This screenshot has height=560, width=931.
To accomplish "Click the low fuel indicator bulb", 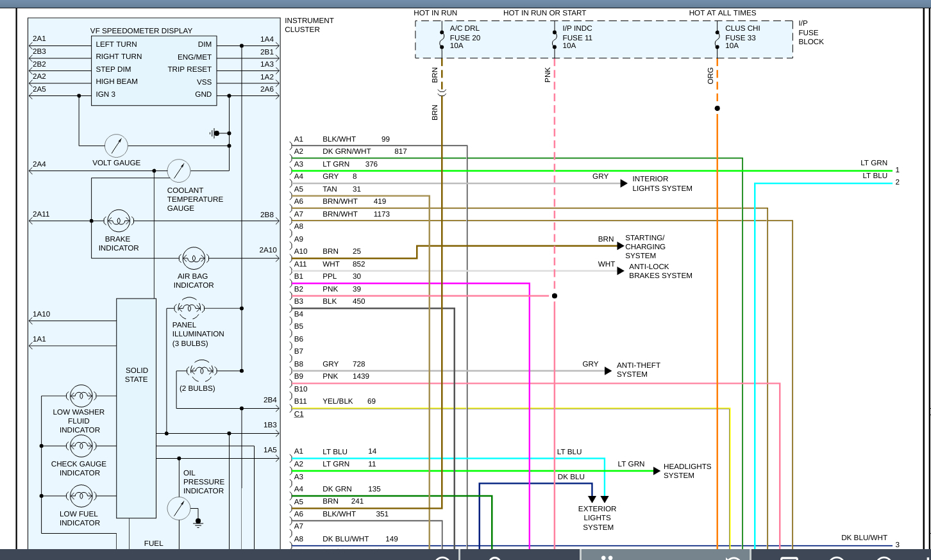I will click(x=81, y=496).
